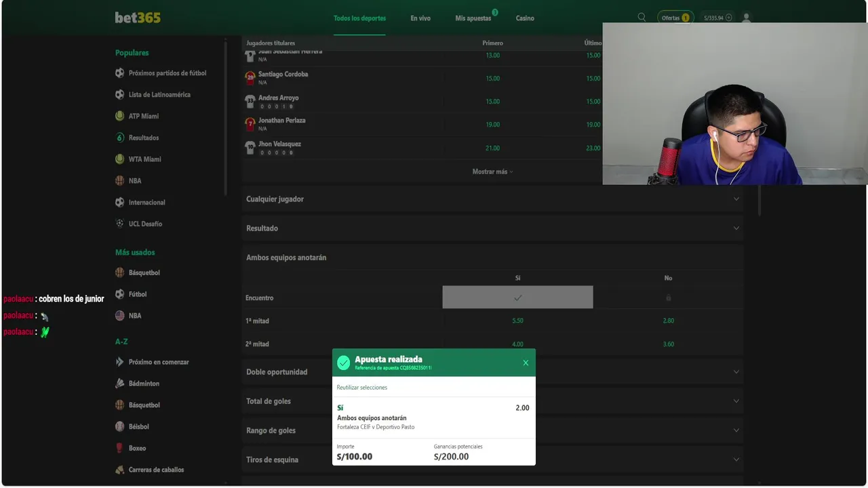Click Fortaleza CEIF v Deportivo Pasto text

(376, 427)
